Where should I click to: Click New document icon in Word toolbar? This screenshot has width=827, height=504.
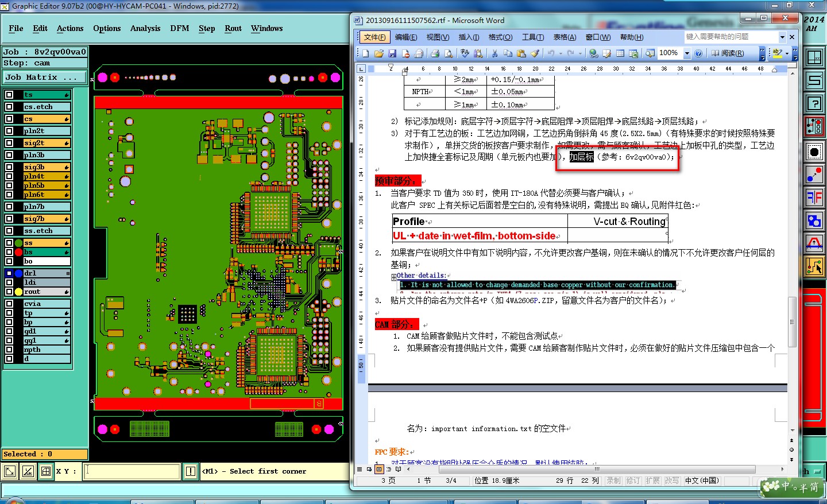365,53
